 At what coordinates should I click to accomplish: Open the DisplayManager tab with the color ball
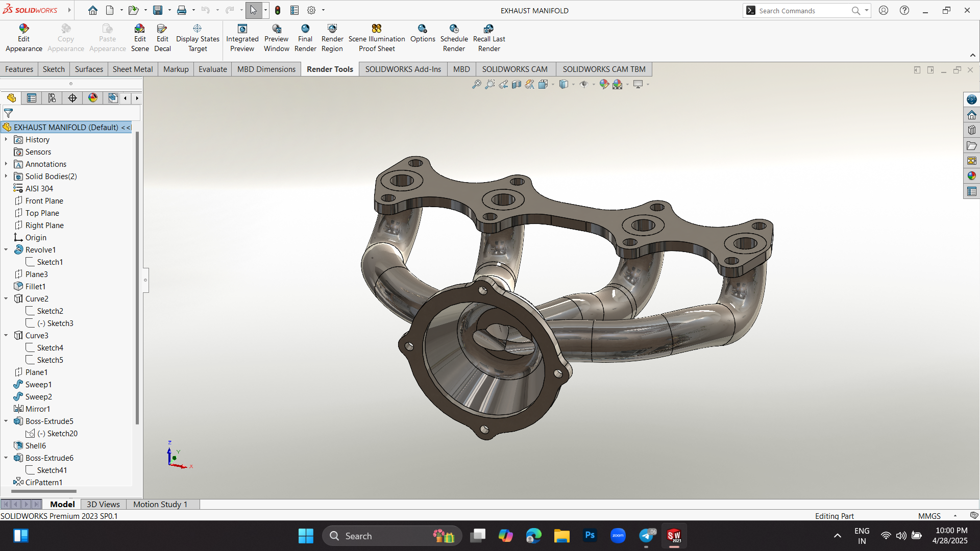[x=93, y=98]
